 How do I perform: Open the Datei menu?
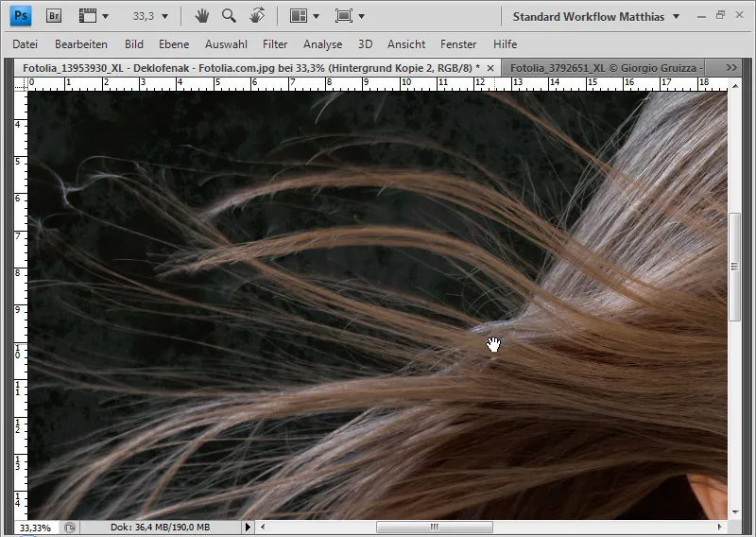pyautogui.click(x=26, y=44)
